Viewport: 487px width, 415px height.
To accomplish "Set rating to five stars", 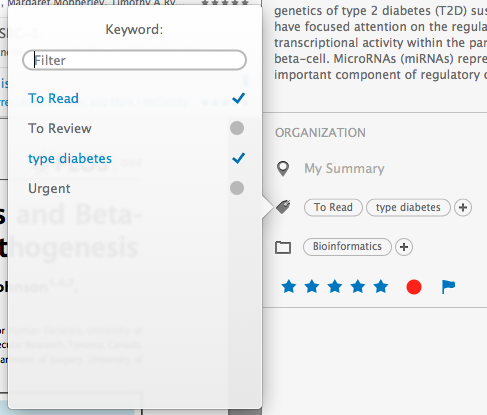I will [x=381, y=287].
